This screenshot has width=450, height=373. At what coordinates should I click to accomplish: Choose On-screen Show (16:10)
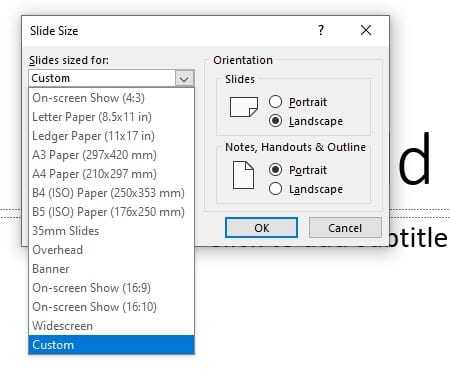111,307
